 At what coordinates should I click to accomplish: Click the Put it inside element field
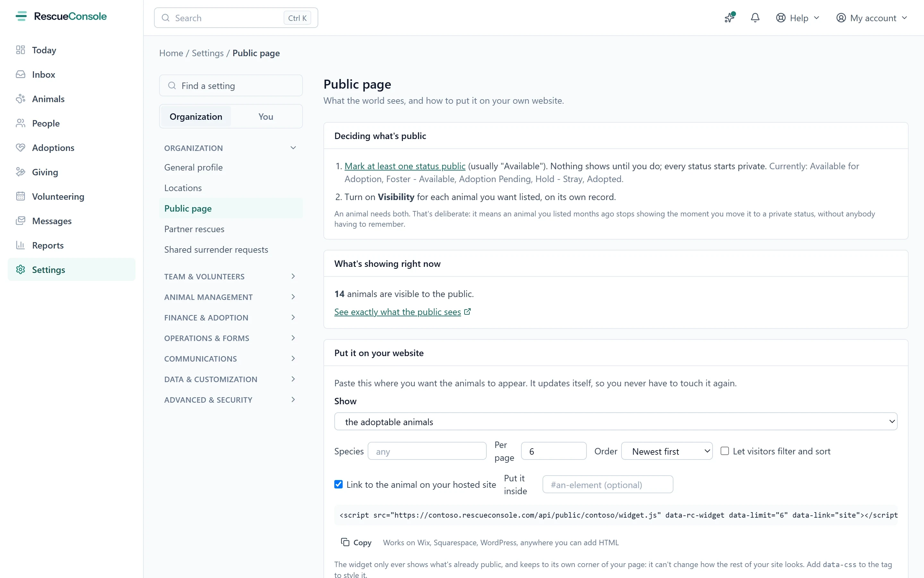pyautogui.click(x=607, y=484)
